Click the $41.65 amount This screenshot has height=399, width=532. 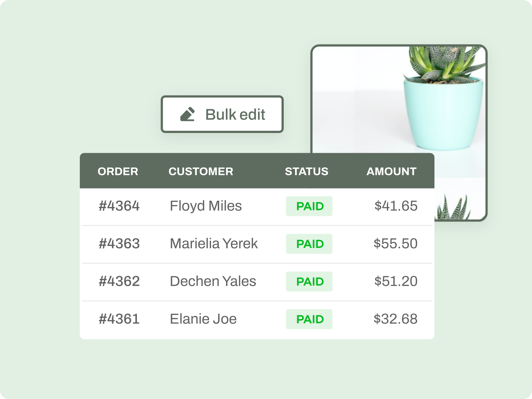(396, 206)
